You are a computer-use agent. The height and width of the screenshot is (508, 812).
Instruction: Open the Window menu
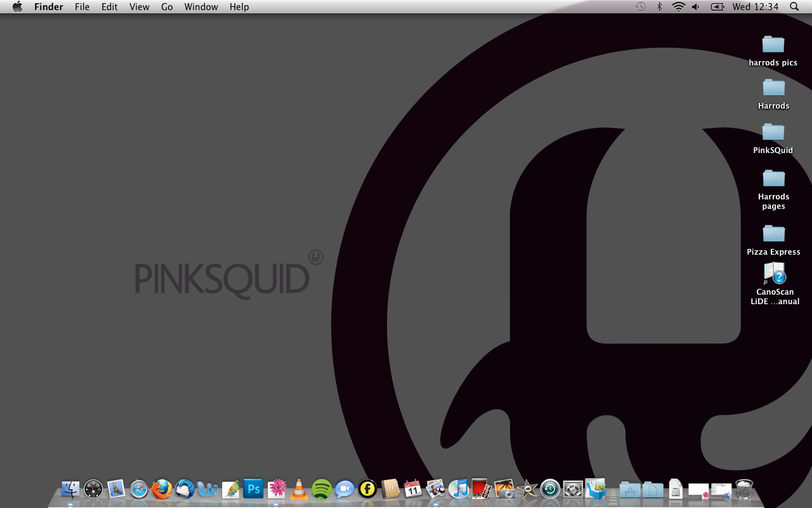(x=201, y=6)
